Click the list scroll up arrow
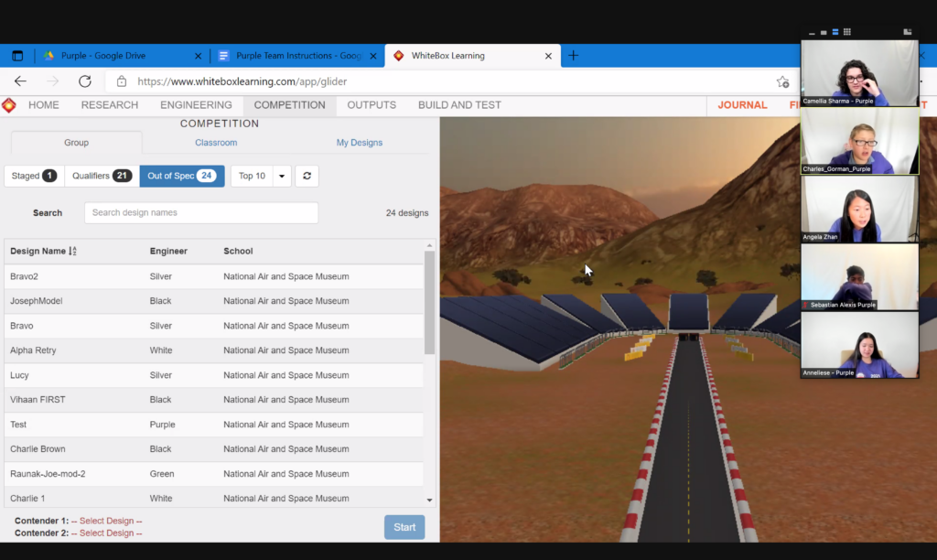Viewport: 937px width, 560px height. [x=429, y=245]
